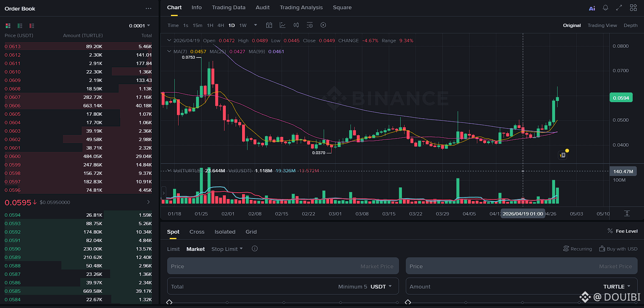Open the AI assistant icon

592,8
